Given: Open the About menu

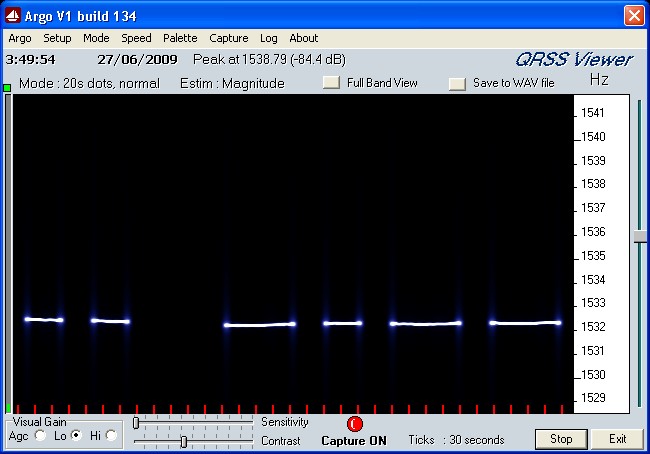Looking at the screenshot, I should pyautogui.click(x=303, y=38).
